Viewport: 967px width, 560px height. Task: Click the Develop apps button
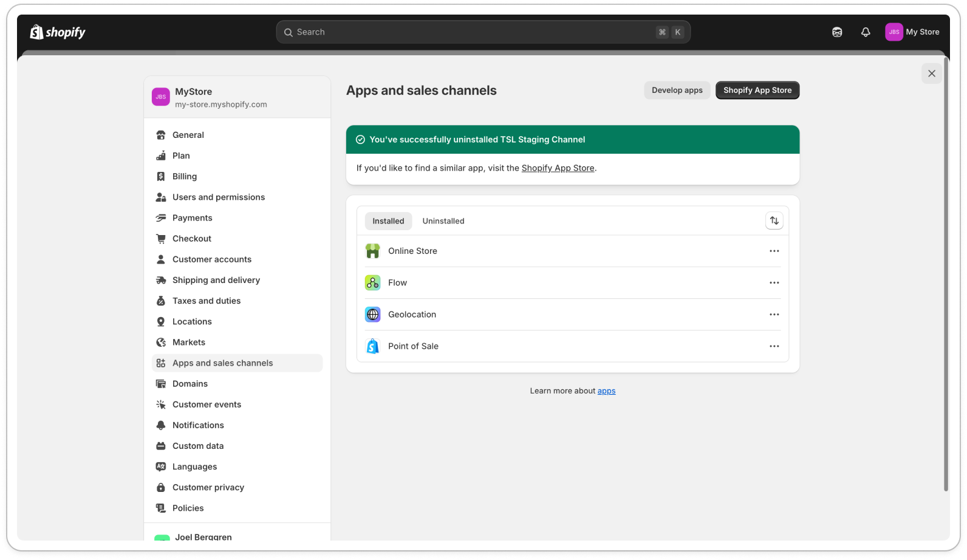[677, 90]
